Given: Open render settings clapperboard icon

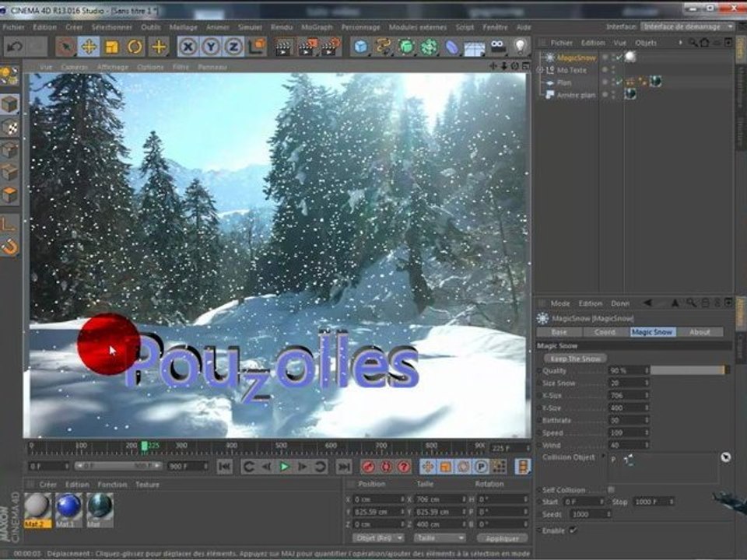Looking at the screenshot, I should [x=331, y=47].
